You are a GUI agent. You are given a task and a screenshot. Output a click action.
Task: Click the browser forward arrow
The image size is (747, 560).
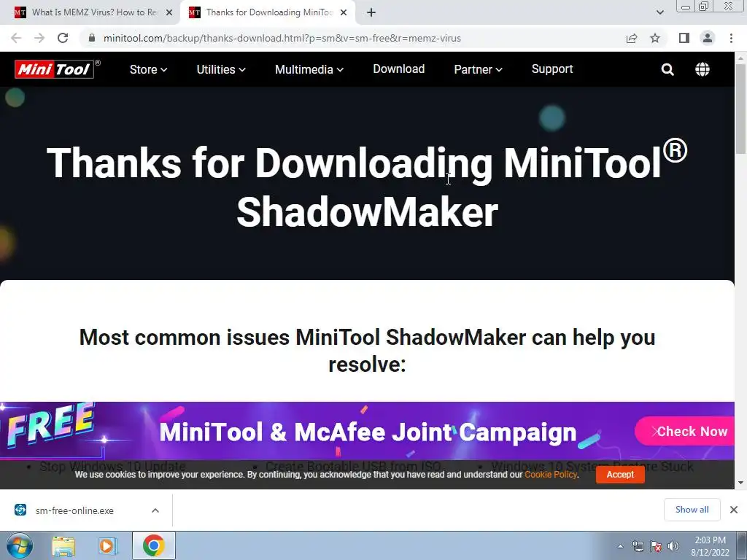click(x=39, y=38)
